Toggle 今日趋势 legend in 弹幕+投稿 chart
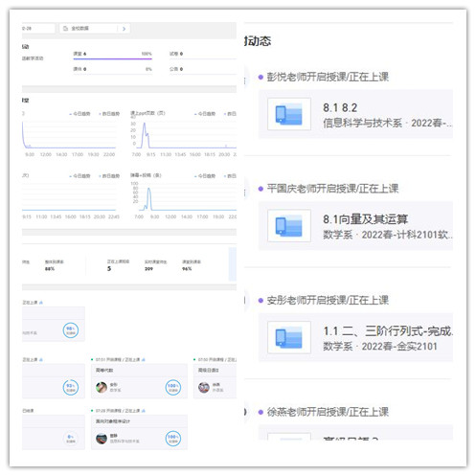The width and height of the screenshot is (476, 476). (x=205, y=176)
